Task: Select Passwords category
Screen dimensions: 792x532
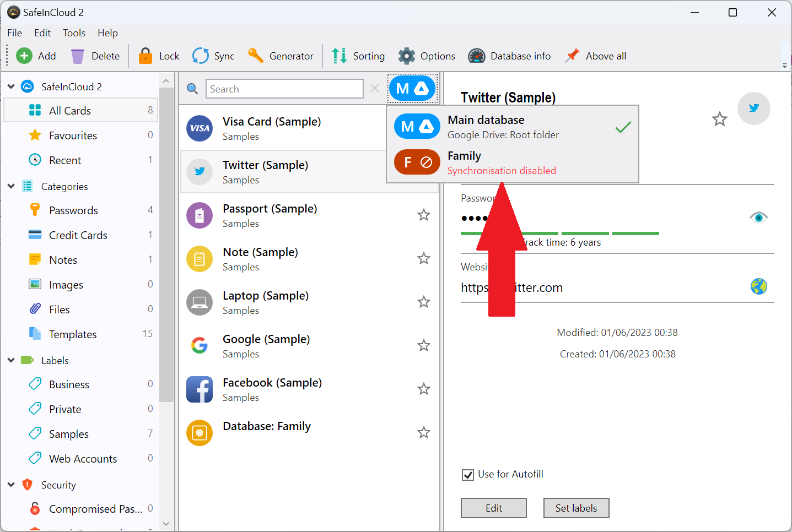Action: point(81,210)
